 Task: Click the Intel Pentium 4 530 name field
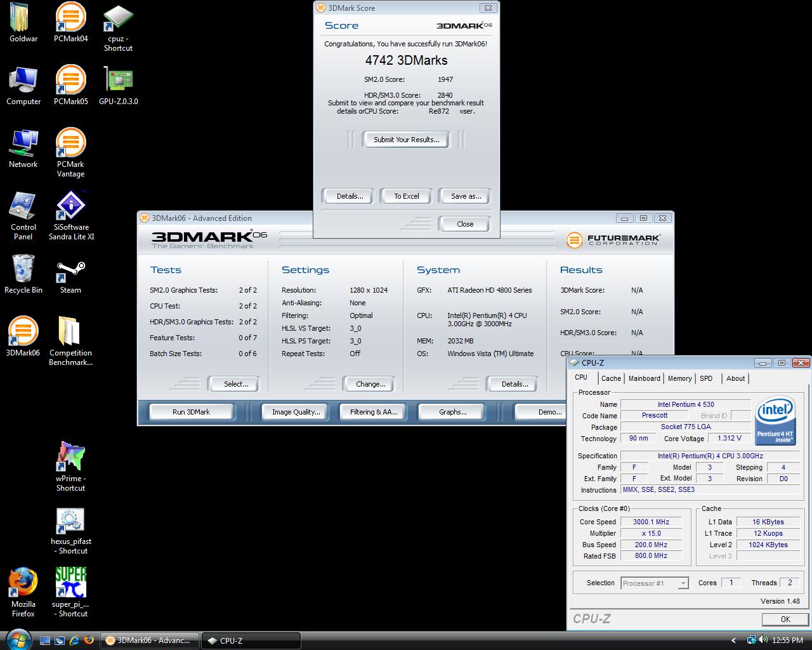[x=685, y=404]
